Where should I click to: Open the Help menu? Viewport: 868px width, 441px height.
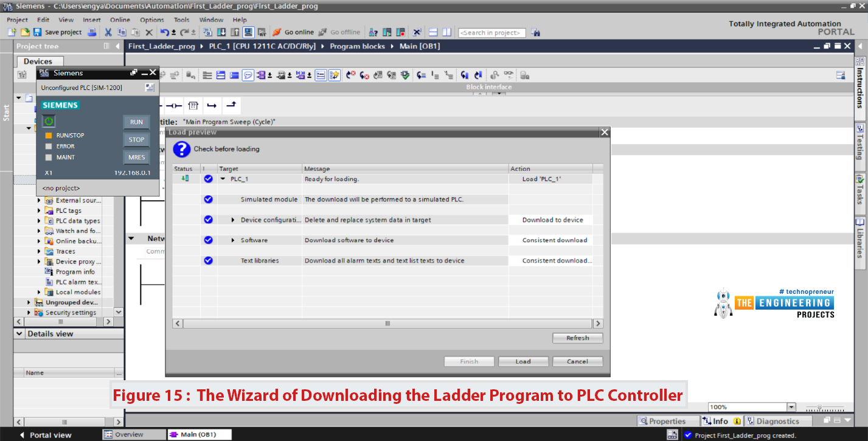tap(240, 19)
